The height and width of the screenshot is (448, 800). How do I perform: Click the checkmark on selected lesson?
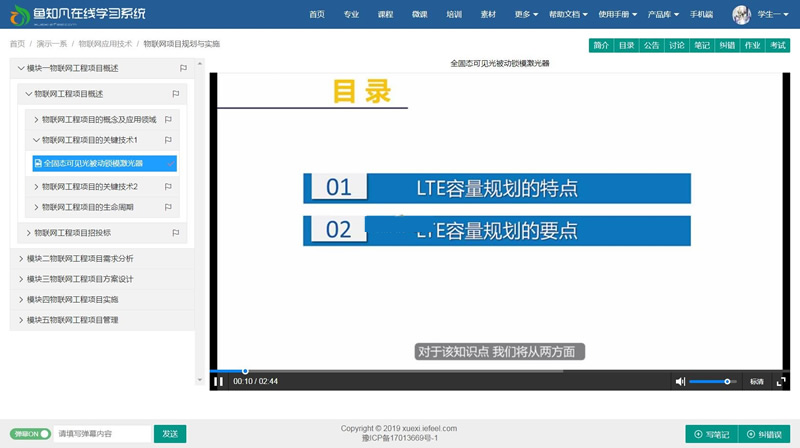click(x=171, y=163)
